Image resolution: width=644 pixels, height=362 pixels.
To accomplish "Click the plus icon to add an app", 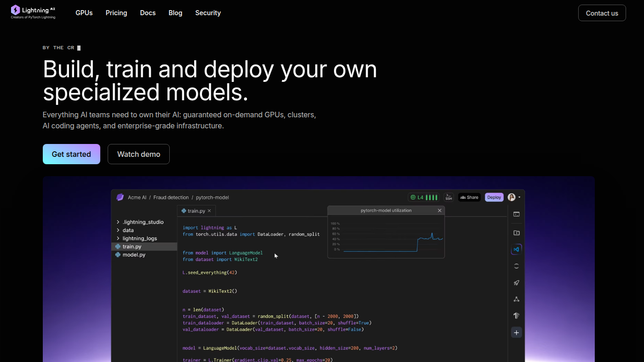I will tap(517, 333).
